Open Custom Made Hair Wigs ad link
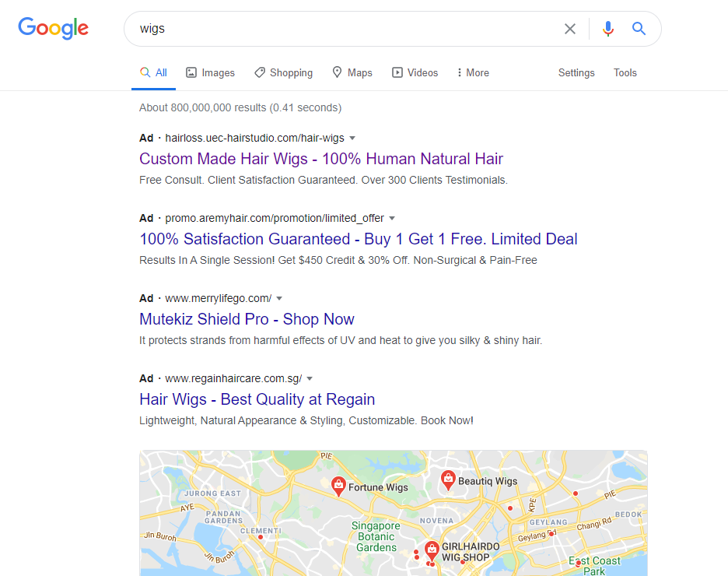This screenshot has height=576, width=728. (321, 159)
